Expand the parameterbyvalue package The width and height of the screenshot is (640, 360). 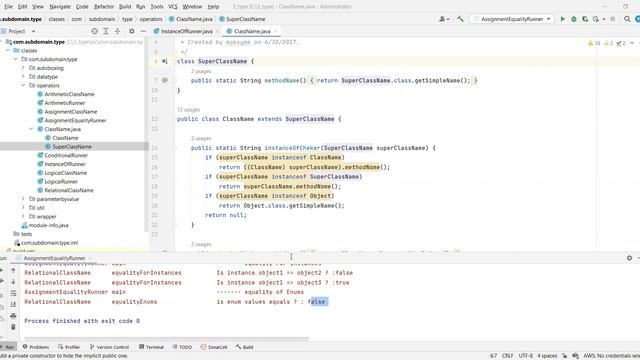click(x=23, y=199)
